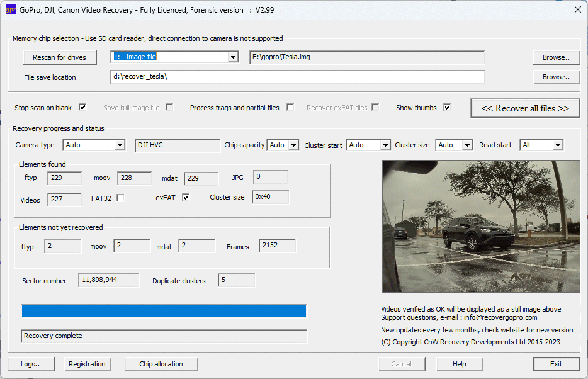
Task: Click the Registration button
Action: pyautogui.click(x=87, y=364)
